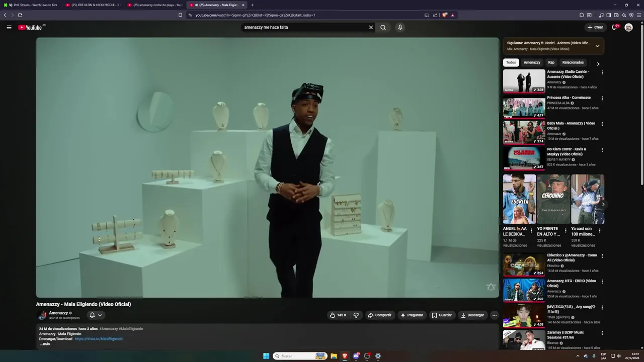This screenshot has height=362, width=644.
Task: Switch to JERE KLEIN & NICKI NICOLE tab
Action: pos(93,5)
